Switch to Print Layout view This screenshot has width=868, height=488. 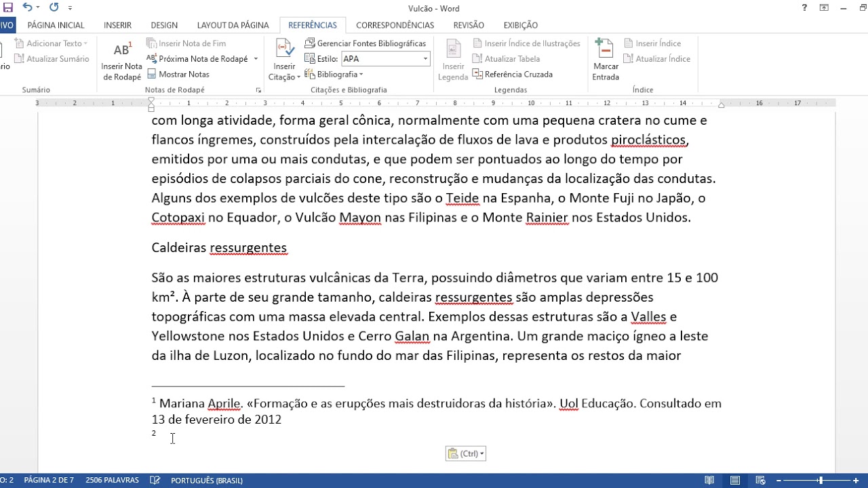[x=735, y=481]
